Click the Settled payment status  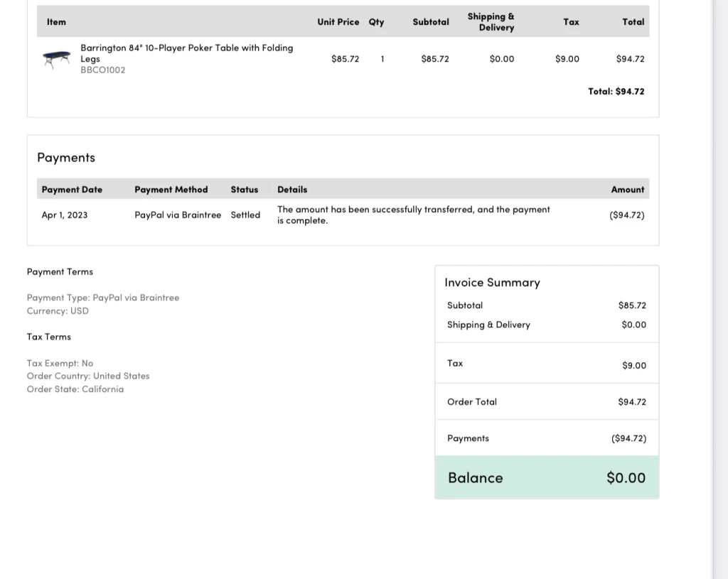245,215
